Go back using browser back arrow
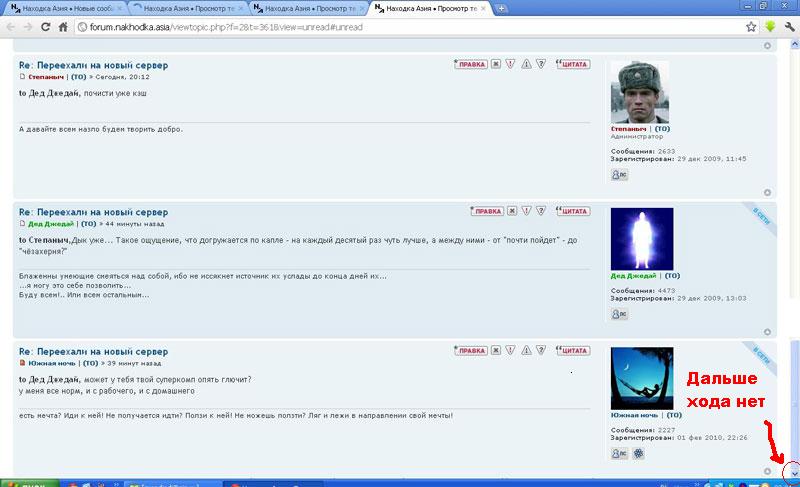The image size is (800, 487). [x=10, y=27]
